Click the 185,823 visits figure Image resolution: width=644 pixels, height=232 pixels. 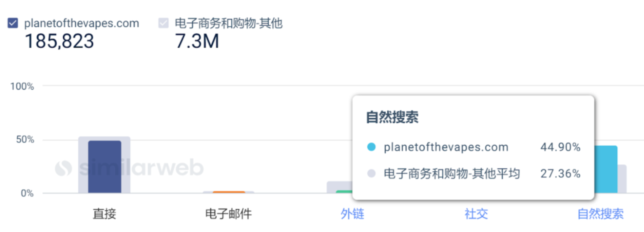tap(59, 41)
